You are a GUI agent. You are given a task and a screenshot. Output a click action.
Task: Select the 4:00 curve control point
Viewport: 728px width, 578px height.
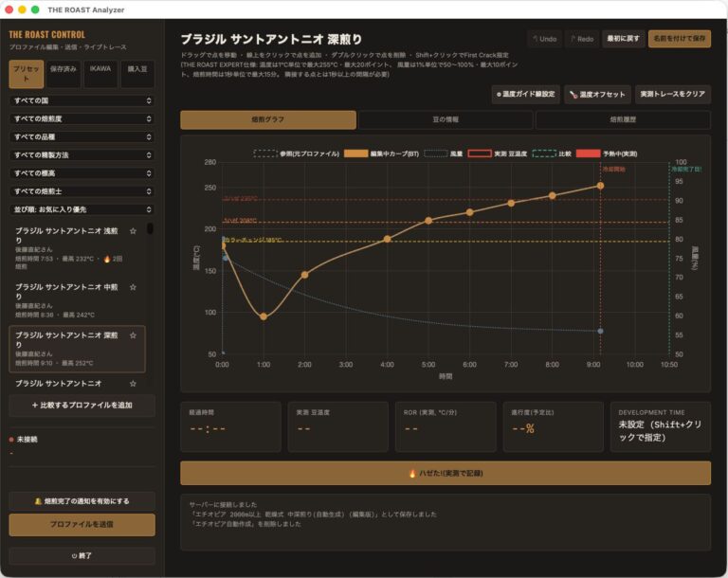pyautogui.click(x=387, y=239)
